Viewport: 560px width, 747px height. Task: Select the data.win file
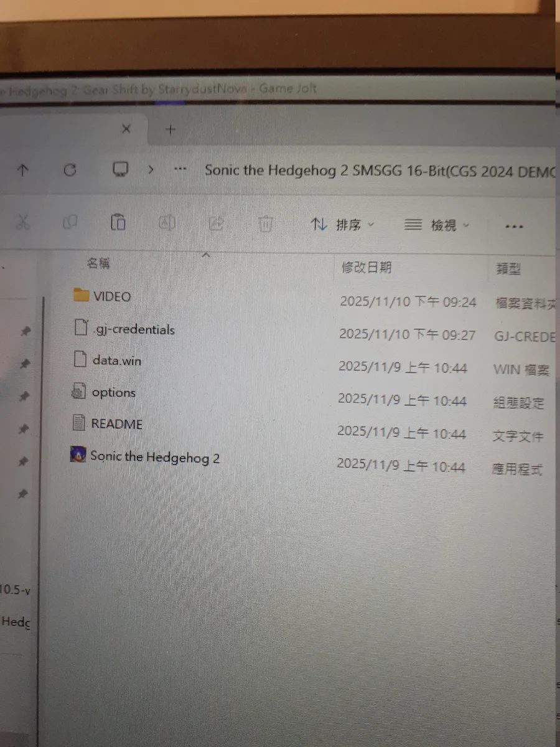pyautogui.click(x=116, y=360)
